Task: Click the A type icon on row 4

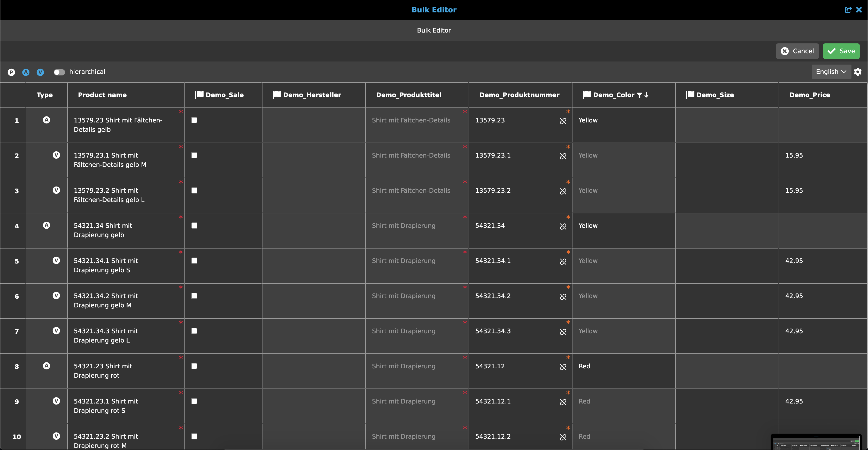Action: point(47,226)
